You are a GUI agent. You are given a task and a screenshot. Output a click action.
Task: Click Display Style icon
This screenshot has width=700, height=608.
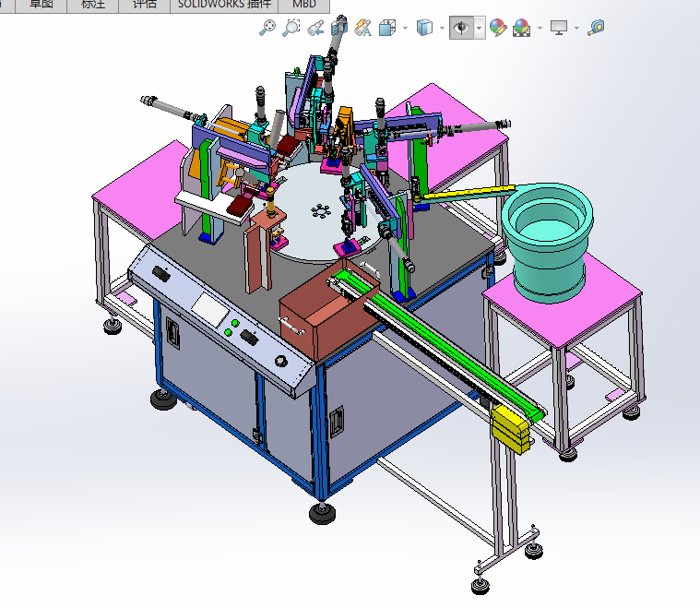(x=424, y=28)
